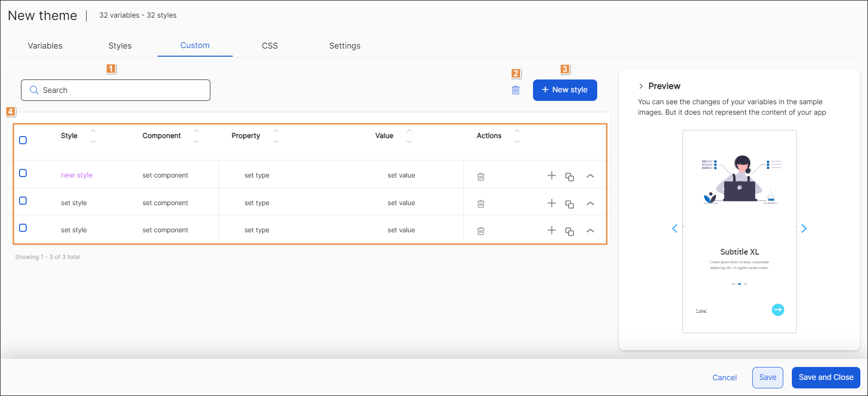
Task: Check the box for the 'new style' row
Action: click(23, 173)
